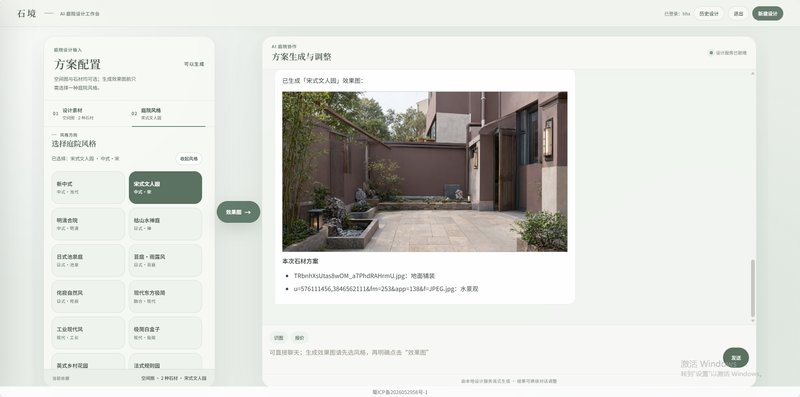Switch to the 01 设计素材 tab

[x=88, y=113]
